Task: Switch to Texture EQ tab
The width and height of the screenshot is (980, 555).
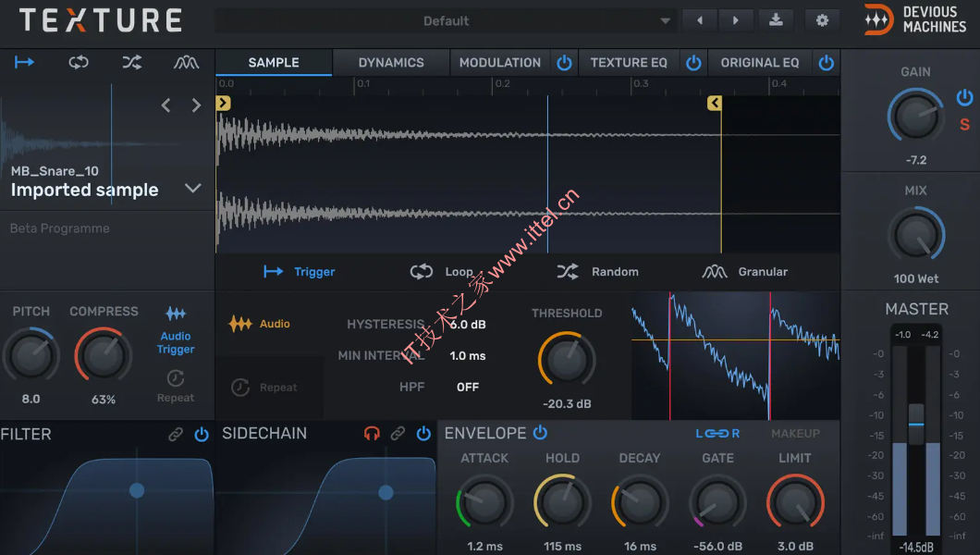Action: 629,63
